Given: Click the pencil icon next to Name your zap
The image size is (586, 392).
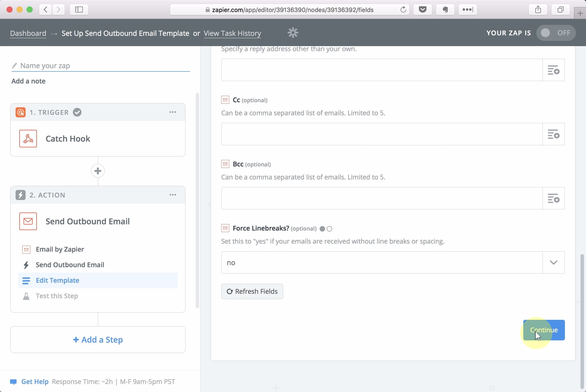Looking at the screenshot, I should [14, 66].
